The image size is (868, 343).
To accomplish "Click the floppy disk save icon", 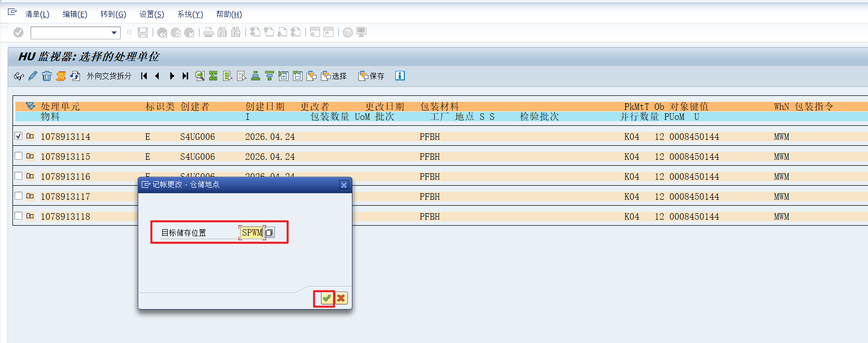I will point(143,32).
